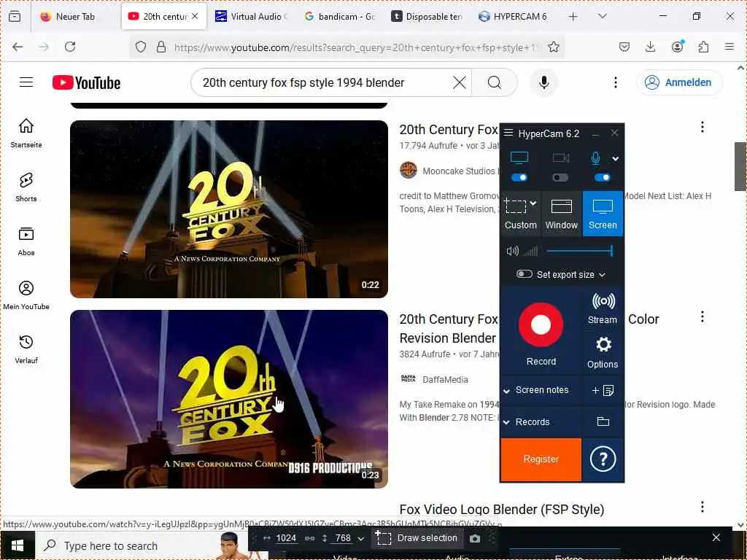Open a new browser tab
The height and width of the screenshot is (560, 747).
[573, 17]
